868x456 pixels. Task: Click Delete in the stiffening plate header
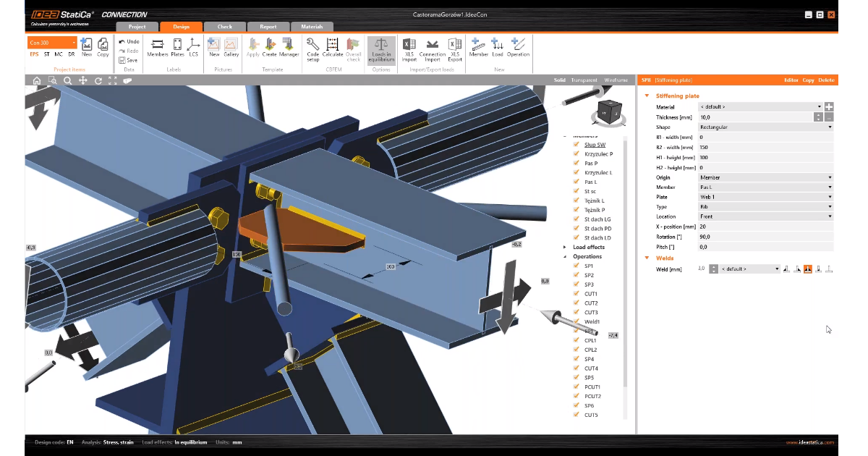pos(826,80)
